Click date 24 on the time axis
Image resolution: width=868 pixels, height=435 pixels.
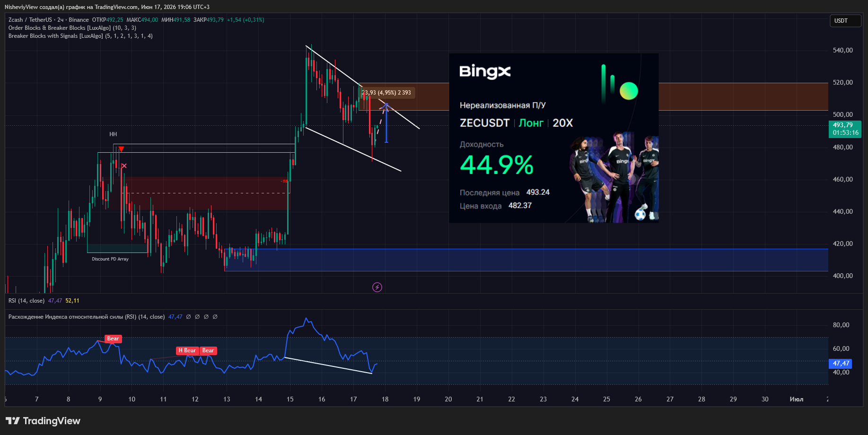pos(575,399)
